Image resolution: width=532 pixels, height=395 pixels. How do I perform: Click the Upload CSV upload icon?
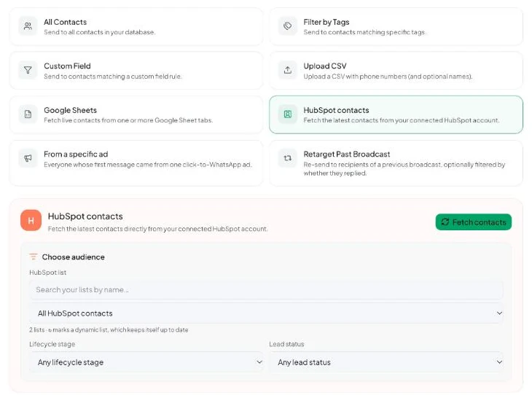287,70
